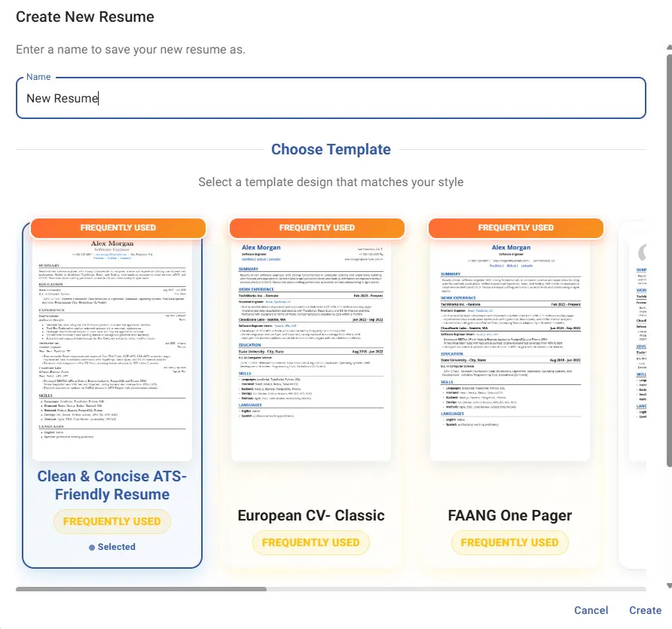Click the FREQUENTLY USED pill under European CV- Classic
The image size is (672, 629).
tap(310, 542)
